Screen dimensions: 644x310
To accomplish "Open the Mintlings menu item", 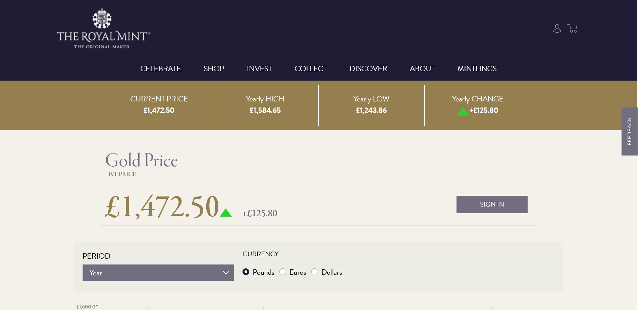I will (x=477, y=69).
